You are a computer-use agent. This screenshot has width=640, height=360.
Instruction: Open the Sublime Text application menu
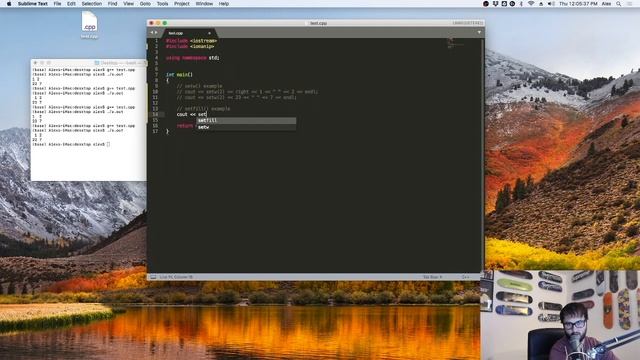coord(33,4)
